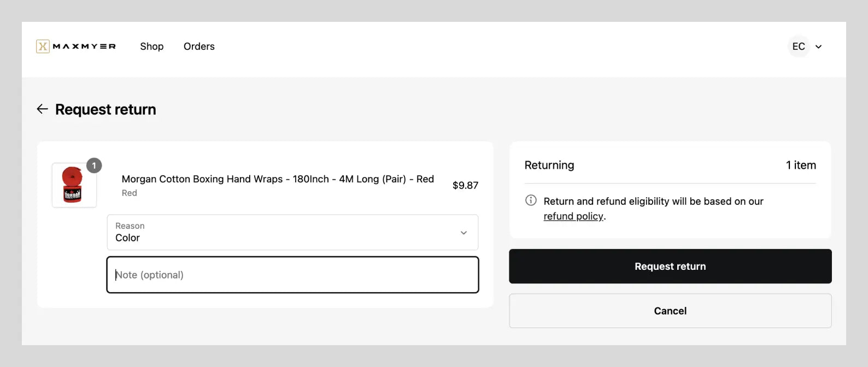Focus the Note (optional) text field
The width and height of the screenshot is (868, 367).
pos(292,275)
